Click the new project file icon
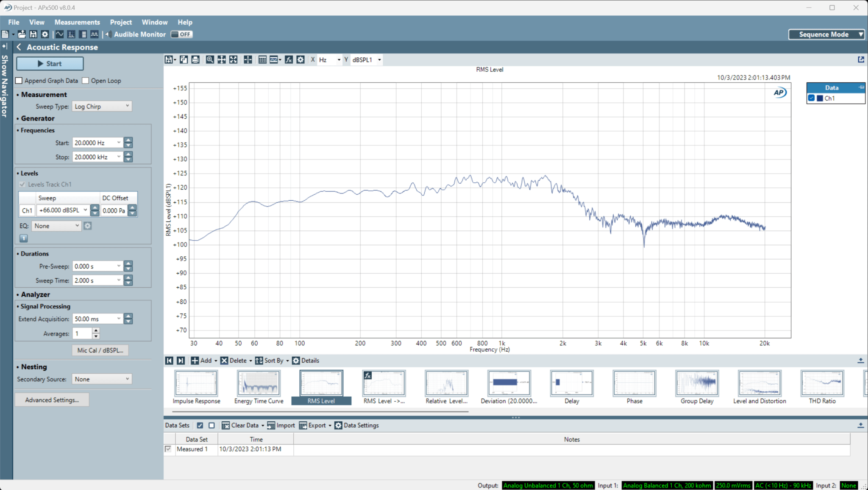This screenshot has width=868, height=490. coord(5,34)
